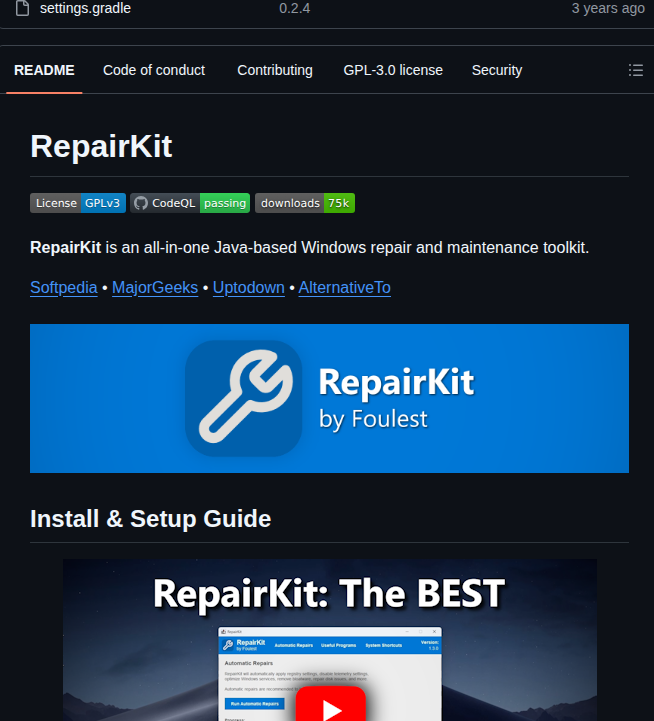Click the RepairKit description sentence

pyautogui.click(x=310, y=248)
